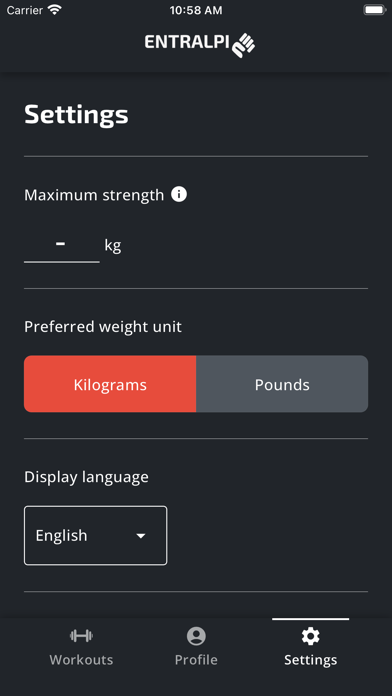This screenshot has height=696, width=392.
Task: Switch weight unit to Pounds
Action: point(282,384)
